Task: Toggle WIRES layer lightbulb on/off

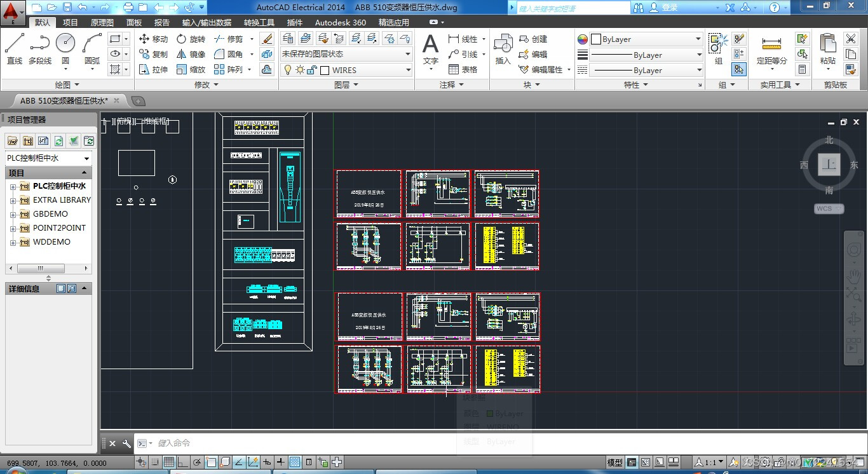Action: (x=287, y=70)
